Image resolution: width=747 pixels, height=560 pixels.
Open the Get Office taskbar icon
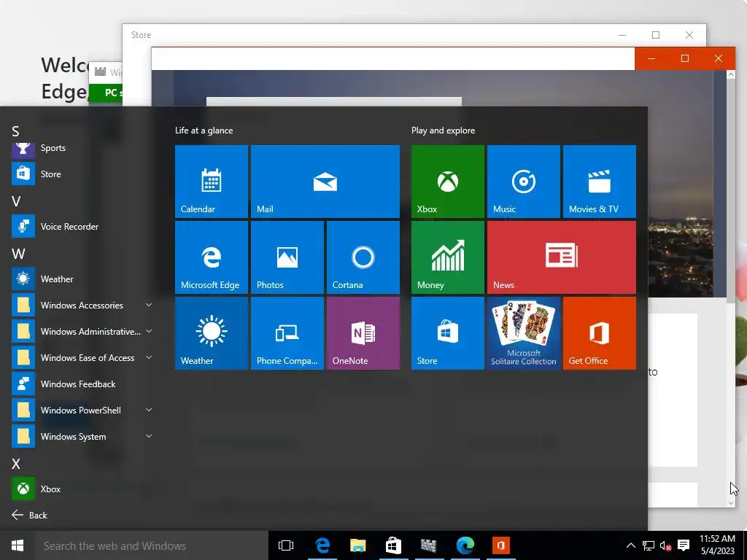pyautogui.click(x=500, y=545)
